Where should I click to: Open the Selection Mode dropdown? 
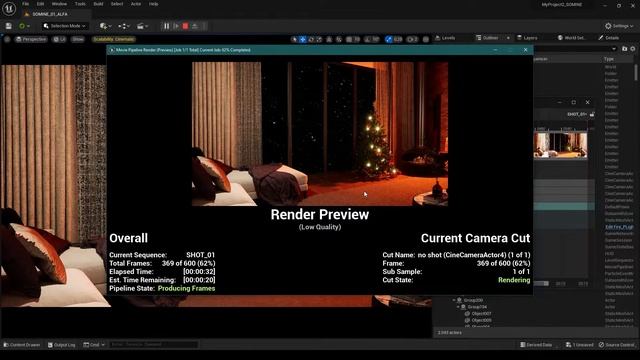(64, 26)
